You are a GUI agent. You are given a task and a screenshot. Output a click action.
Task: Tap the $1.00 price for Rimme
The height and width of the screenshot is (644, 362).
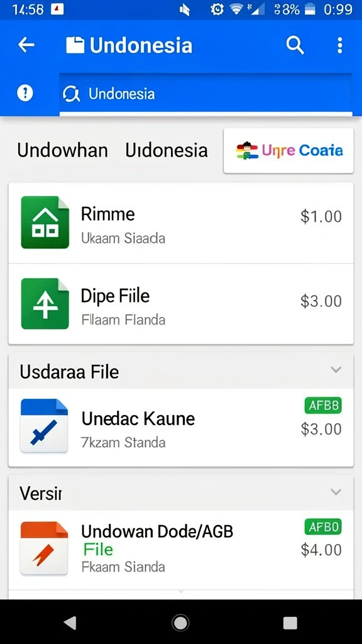pyautogui.click(x=321, y=216)
